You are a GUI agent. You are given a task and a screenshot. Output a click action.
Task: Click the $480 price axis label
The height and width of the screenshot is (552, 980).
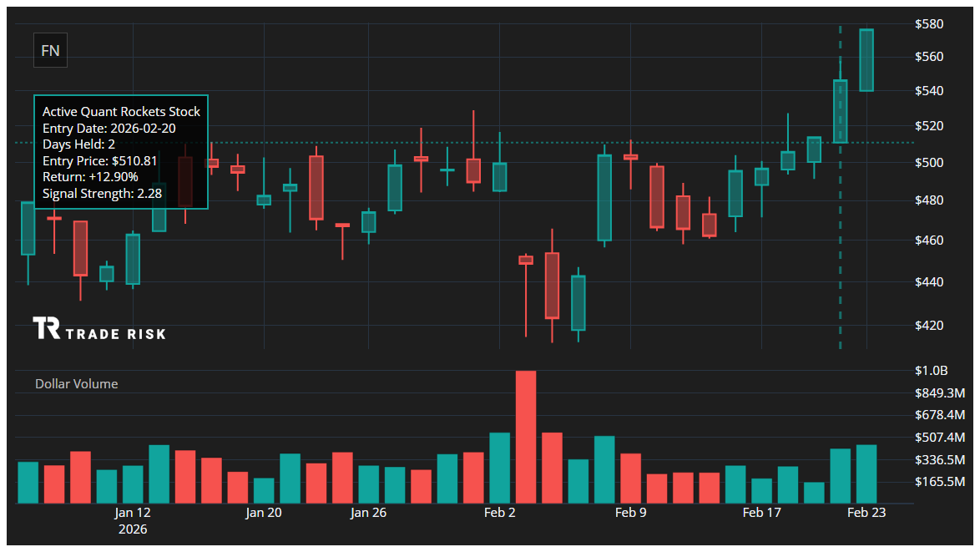coord(929,200)
